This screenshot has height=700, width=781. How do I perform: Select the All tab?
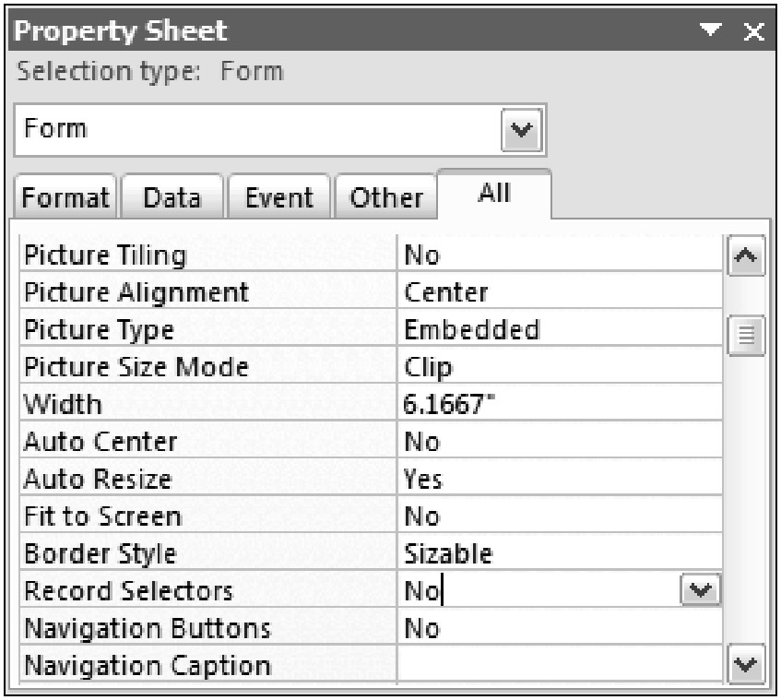tap(492, 194)
